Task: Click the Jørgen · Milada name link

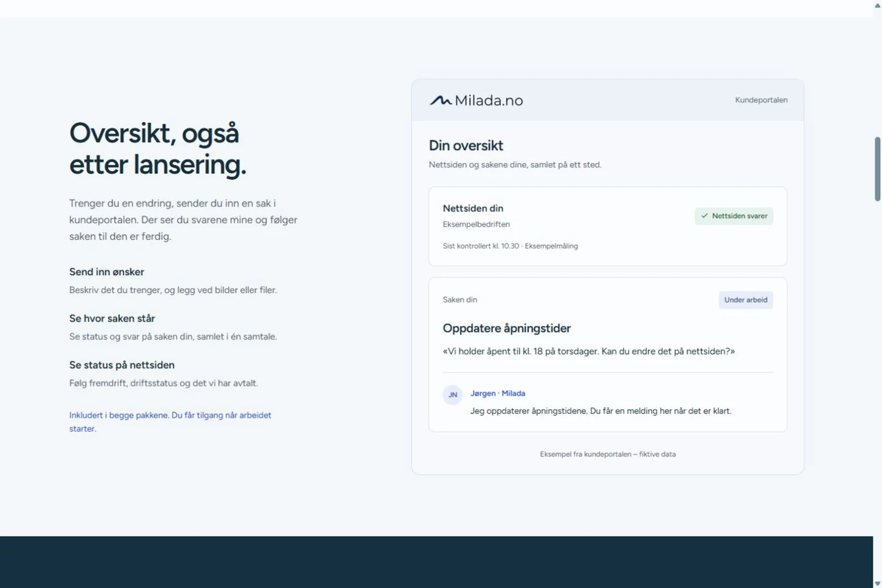Action: (x=497, y=393)
